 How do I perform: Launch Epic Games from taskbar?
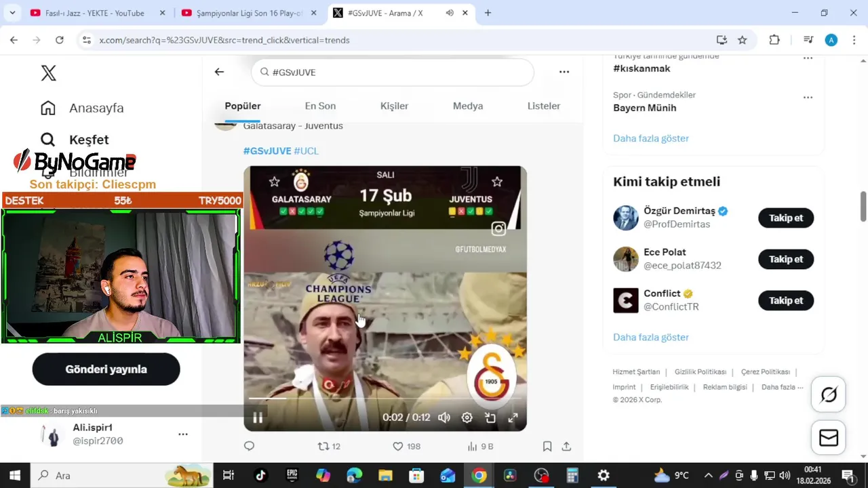coord(292,475)
